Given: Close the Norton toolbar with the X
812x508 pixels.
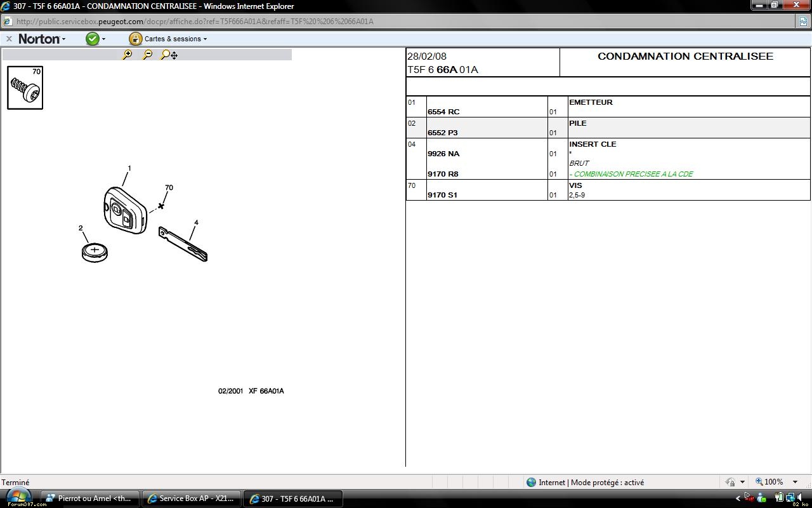Looking at the screenshot, I should 9,39.
